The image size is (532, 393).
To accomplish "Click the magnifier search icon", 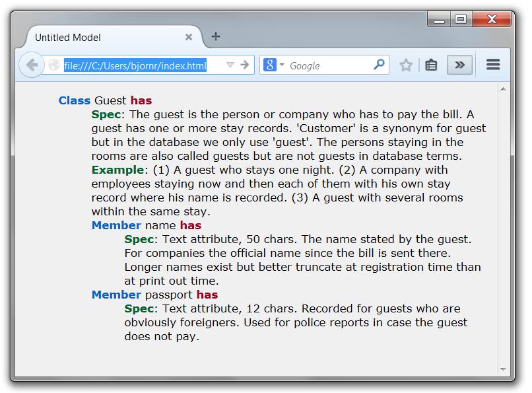I will click(379, 64).
